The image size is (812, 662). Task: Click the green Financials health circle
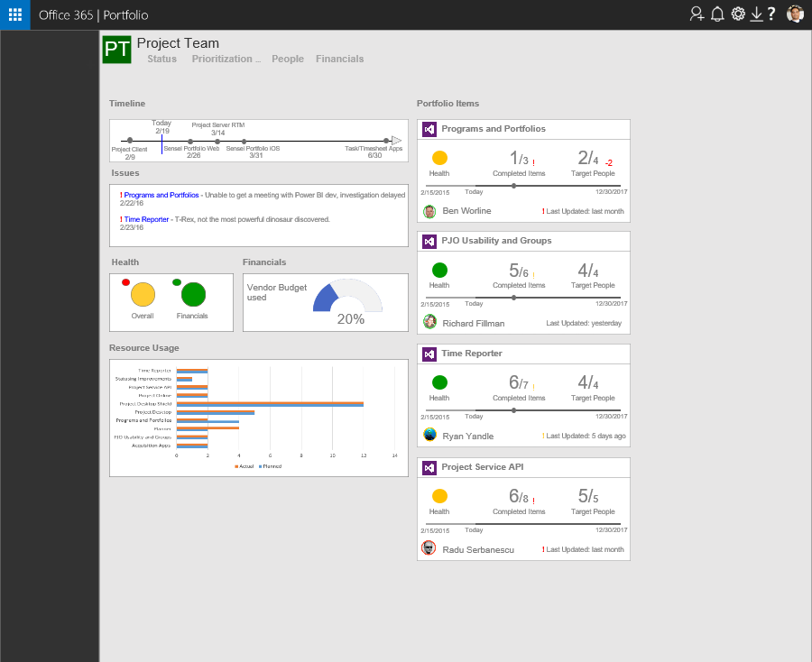(x=193, y=295)
